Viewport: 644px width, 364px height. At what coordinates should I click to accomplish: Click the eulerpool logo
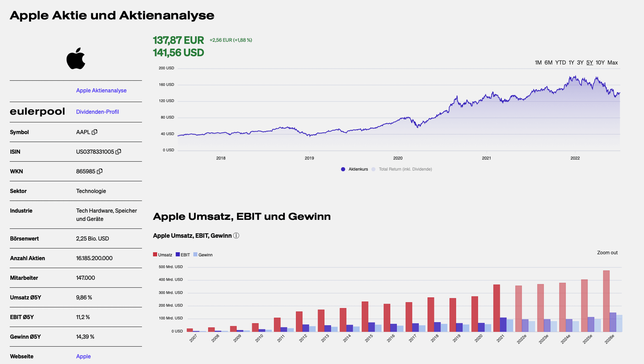(37, 111)
